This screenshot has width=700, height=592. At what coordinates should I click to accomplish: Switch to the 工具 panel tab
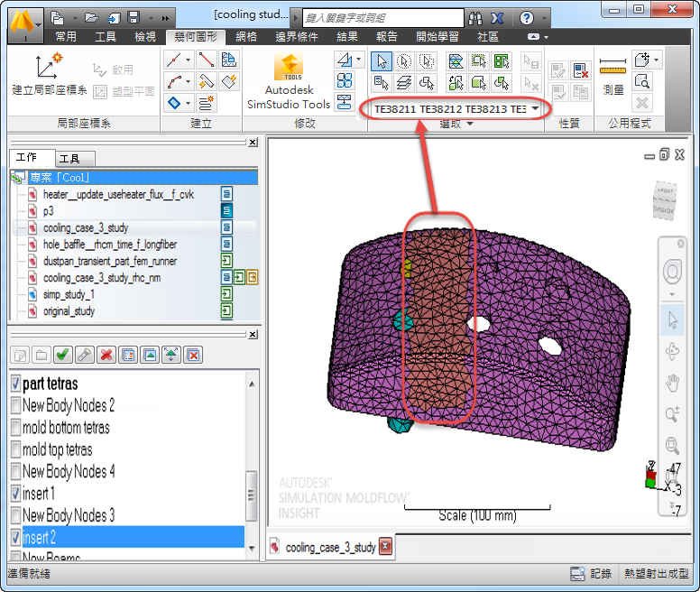(x=74, y=159)
